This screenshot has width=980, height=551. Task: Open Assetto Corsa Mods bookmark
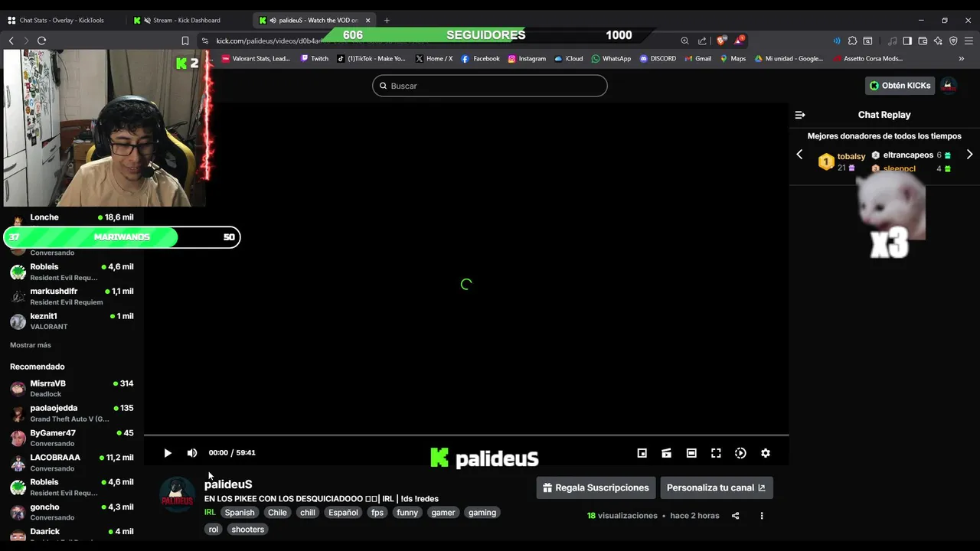[868, 58]
